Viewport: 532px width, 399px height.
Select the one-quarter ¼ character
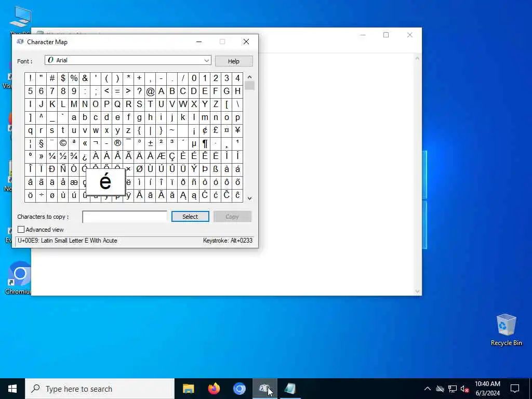click(x=52, y=156)
